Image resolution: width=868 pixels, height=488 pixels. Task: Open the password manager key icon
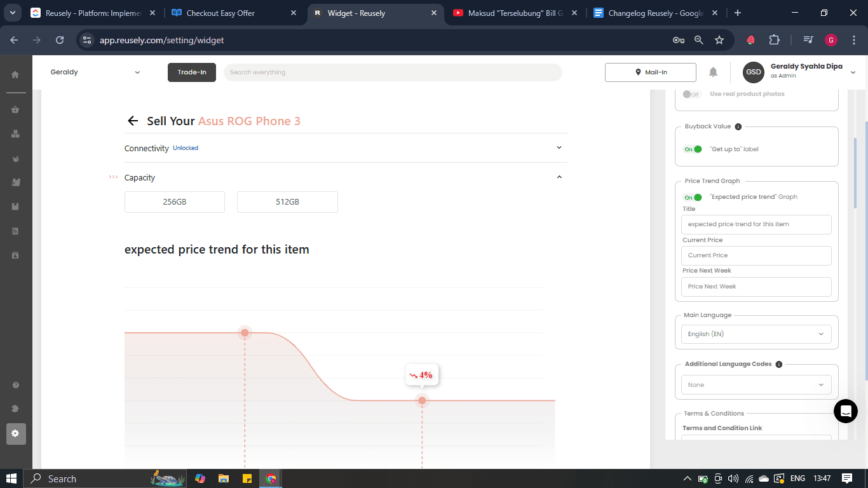click(679, 39)
